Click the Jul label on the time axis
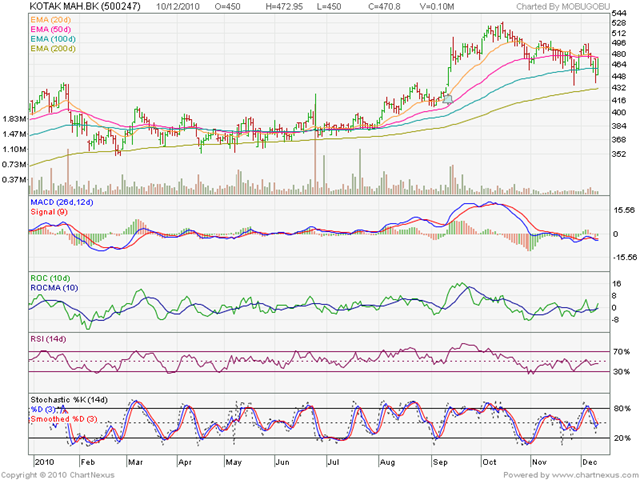 click(x=333, y=462)
